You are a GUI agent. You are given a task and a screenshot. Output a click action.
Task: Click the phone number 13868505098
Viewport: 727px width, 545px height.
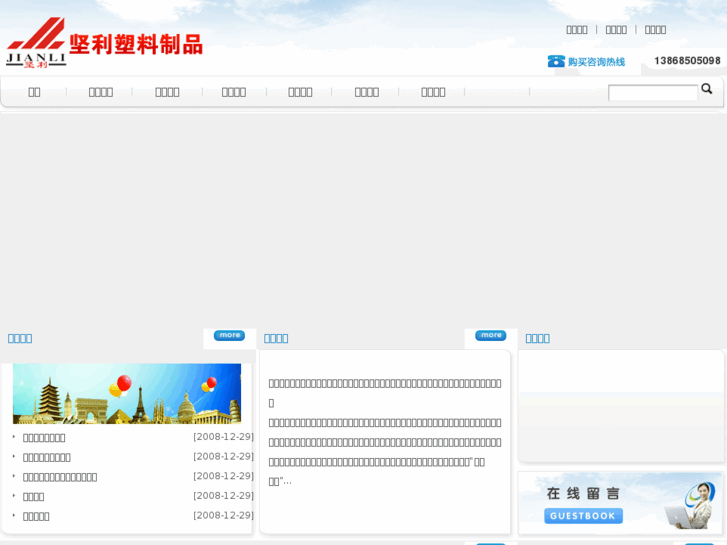687,61
